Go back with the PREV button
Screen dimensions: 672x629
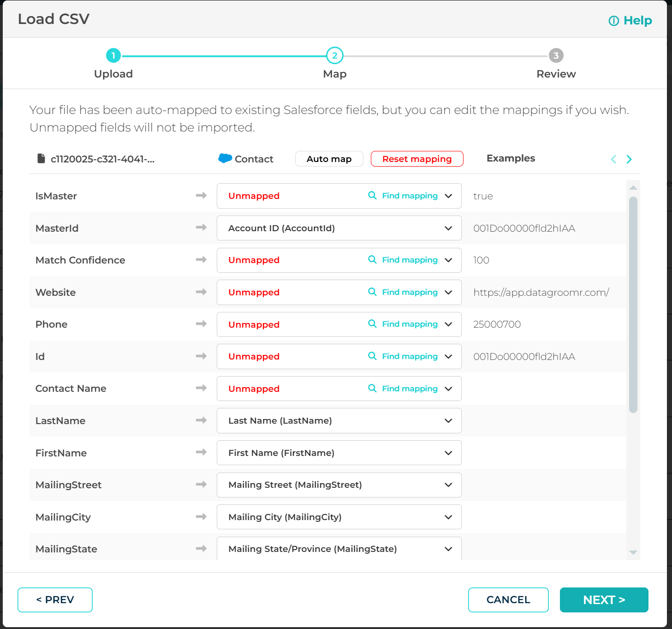pos(55,600)
